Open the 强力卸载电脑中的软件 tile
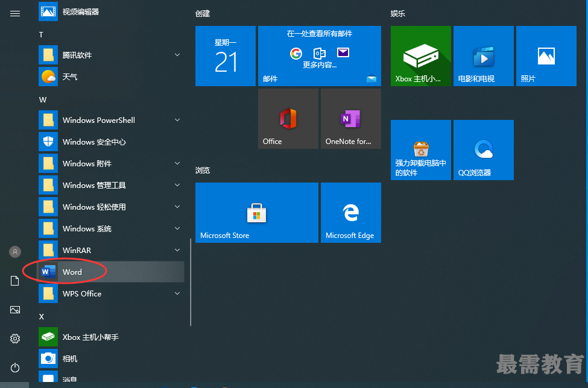This screenshot has width=588, height=388. [421, 150]
